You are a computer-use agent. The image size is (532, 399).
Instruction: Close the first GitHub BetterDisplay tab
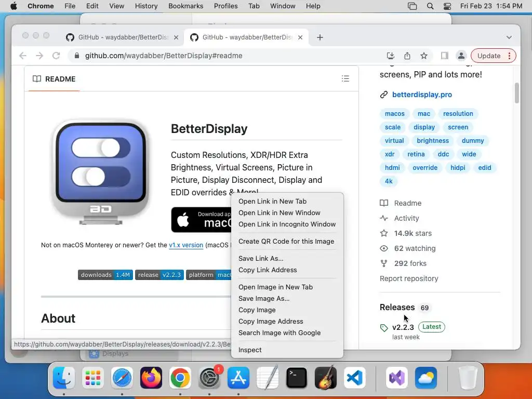pos(176,37)
